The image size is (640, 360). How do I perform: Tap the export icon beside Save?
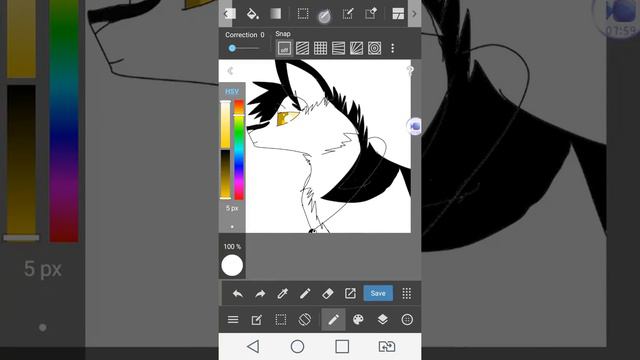tap(350, 293)
